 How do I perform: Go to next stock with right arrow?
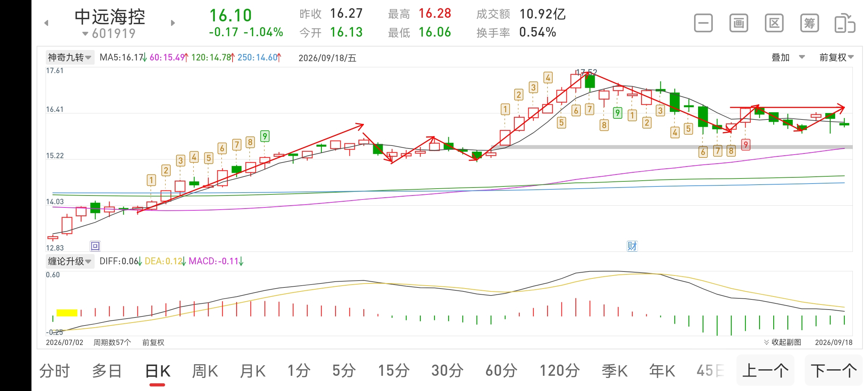pos(173,23)
